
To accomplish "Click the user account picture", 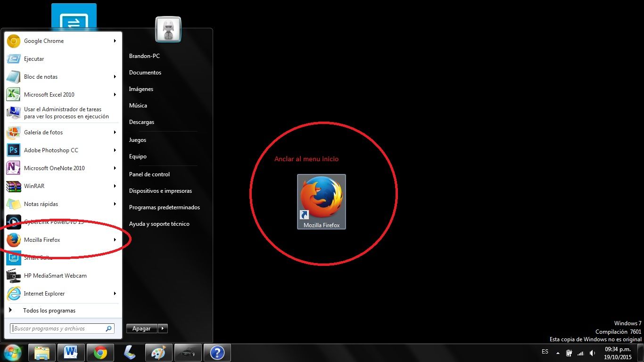I will [x=168, y=29].
